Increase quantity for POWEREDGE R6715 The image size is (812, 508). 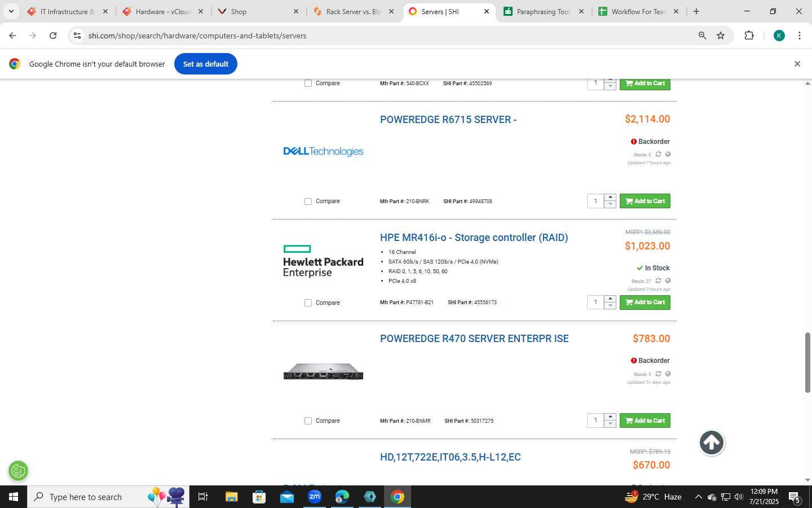[610, 198]
